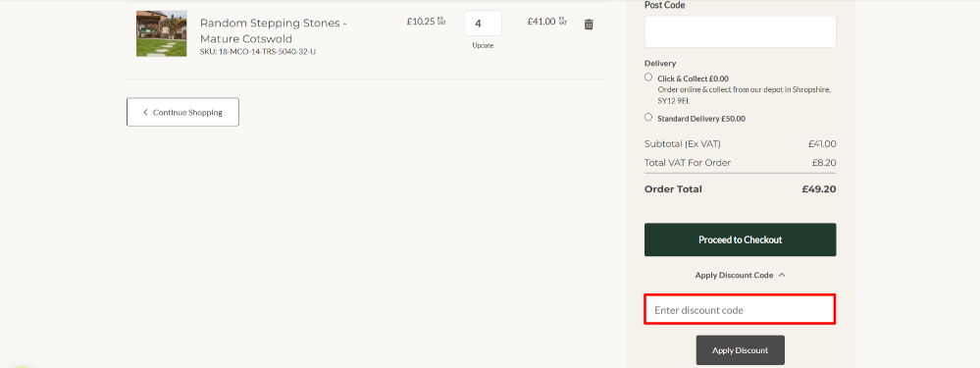Click Update under the quantity box
Viewport: 980px width, 368px height.
483,45
